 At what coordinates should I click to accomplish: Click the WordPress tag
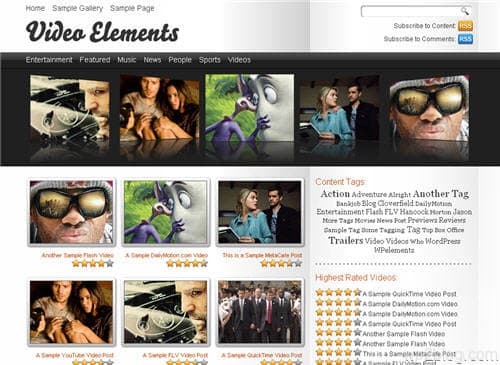tap(443, 241)
